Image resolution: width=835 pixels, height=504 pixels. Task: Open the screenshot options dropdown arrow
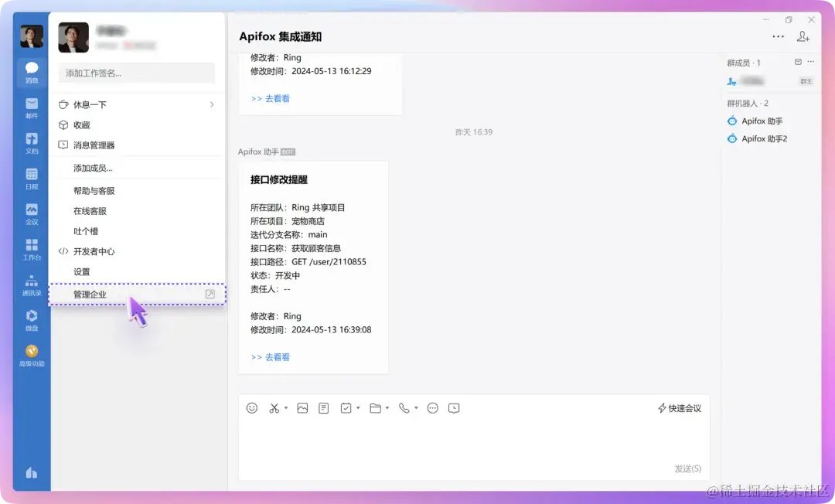click(286, 408)
